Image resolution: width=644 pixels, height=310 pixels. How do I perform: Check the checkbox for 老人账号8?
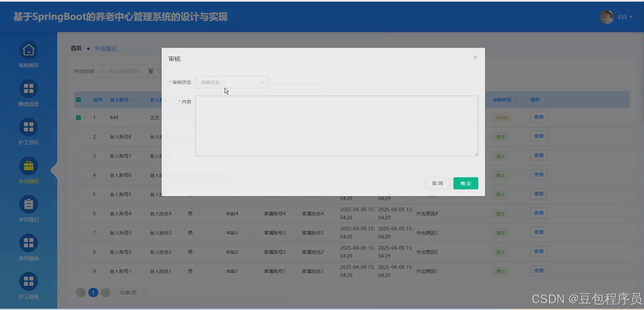pyautogui.click(x=78, y=137)
